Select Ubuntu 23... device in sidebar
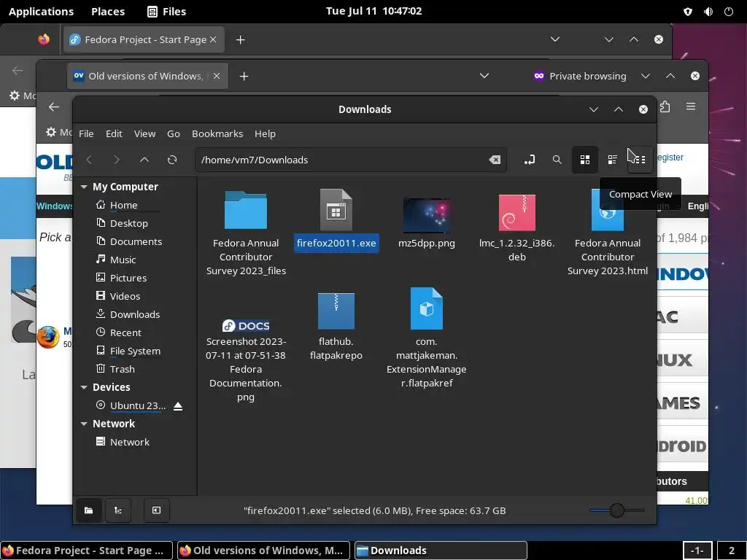The height and width of the screenshot is (560, 747). point(138,405)
